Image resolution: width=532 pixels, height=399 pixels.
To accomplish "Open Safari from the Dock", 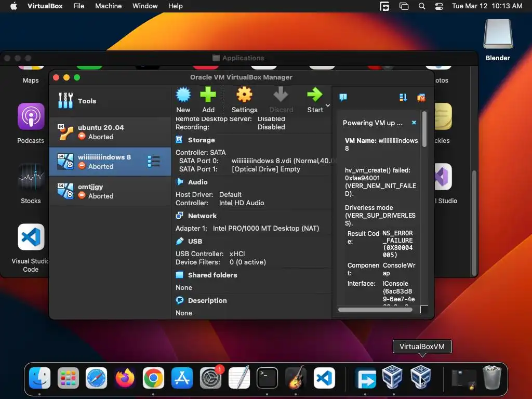I will click(96, 378).
